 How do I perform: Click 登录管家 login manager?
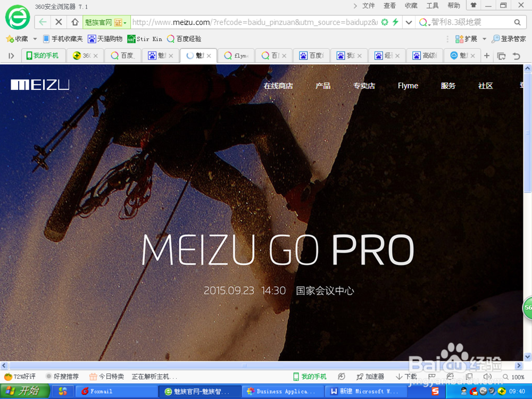(509, 39)
